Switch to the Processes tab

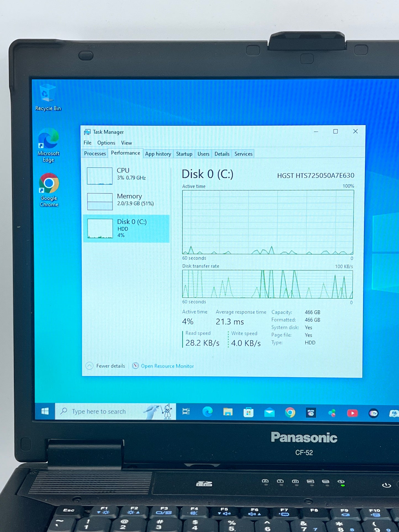coord(95,153)
